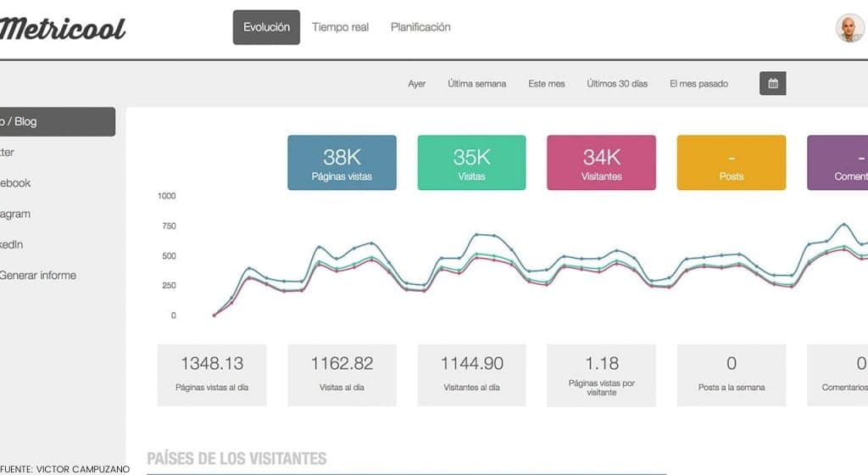Click the first data point on chart
The image size is (868, 475).
pos(214,316)
